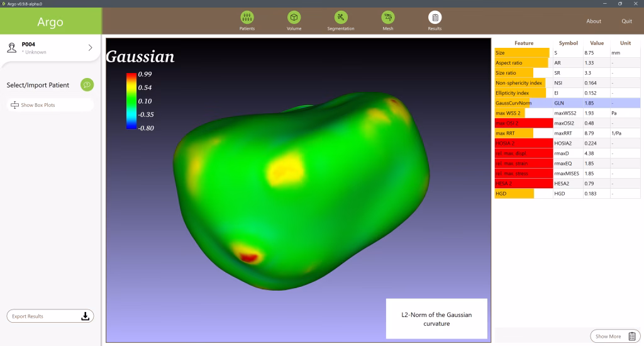Screen dimensions: 644x346
Task: Click the patient P004 avatar icon
Action: 12,48
